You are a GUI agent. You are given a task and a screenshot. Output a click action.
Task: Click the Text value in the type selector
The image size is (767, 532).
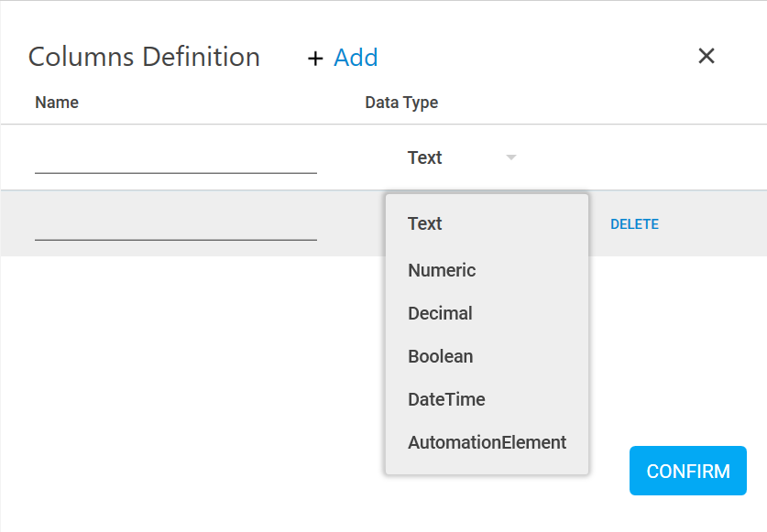[x=424, y=157]
